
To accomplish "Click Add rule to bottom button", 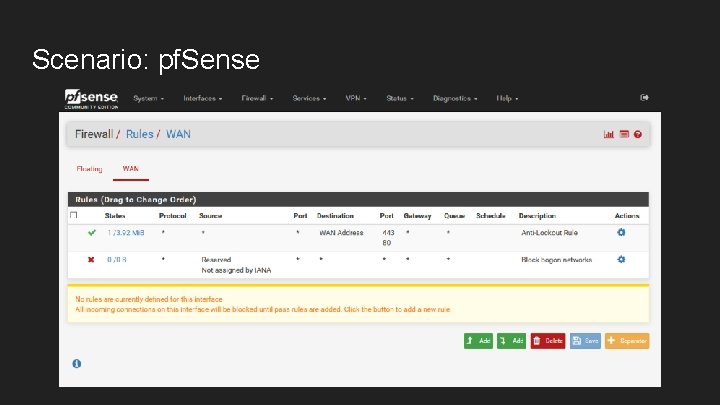I will coord(511,341).
